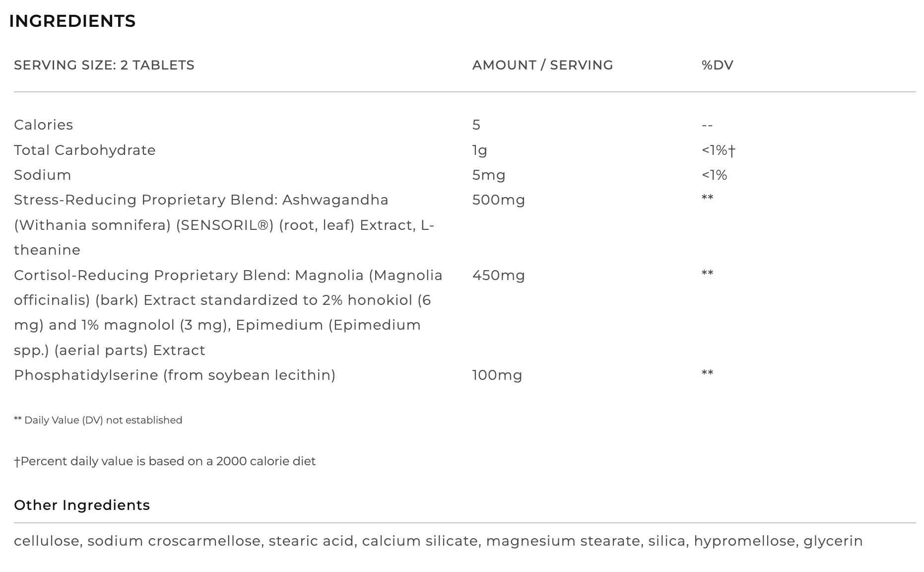Click the Amount / Serving column header
924x572 pixels.
coord(542,65)
